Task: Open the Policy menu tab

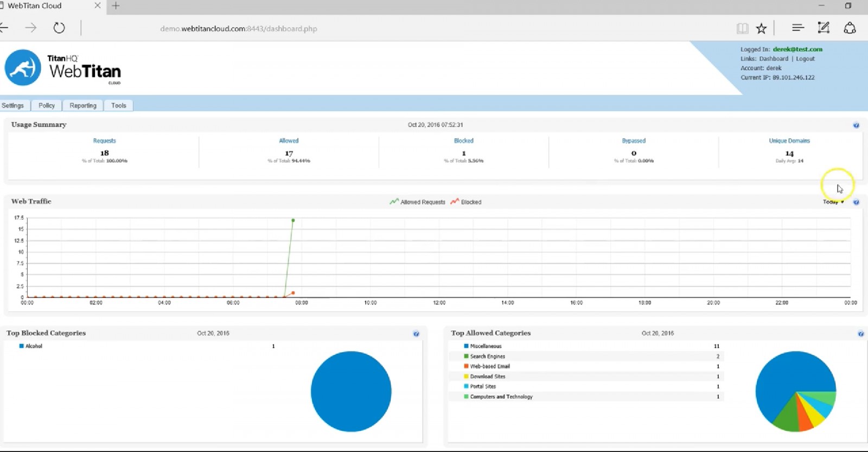Action: (x=47, y=106)
